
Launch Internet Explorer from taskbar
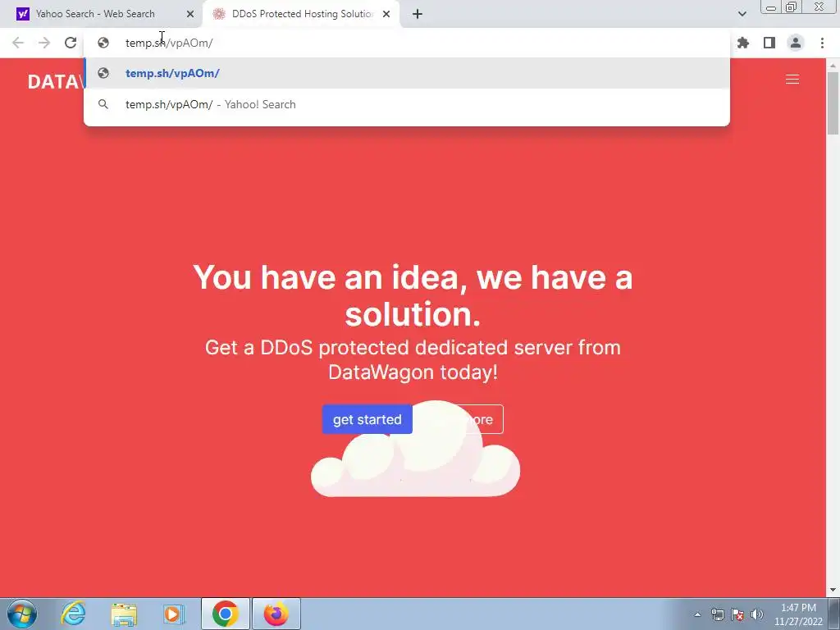point(73,614)
